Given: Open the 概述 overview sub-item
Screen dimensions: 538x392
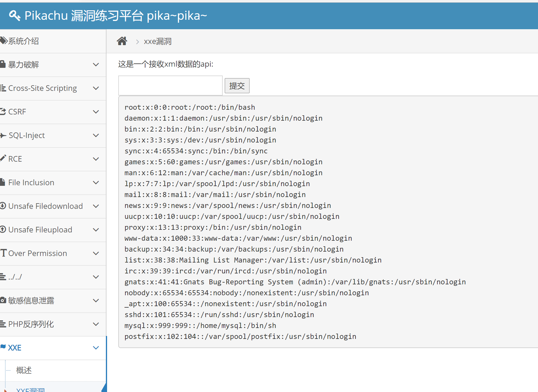Looking at the screenshot, I should click(24, 370).
